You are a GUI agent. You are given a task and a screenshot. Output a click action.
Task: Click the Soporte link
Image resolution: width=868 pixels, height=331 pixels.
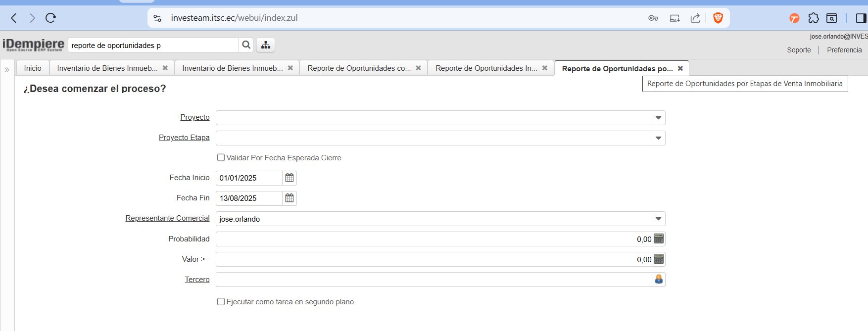point(799,50)
